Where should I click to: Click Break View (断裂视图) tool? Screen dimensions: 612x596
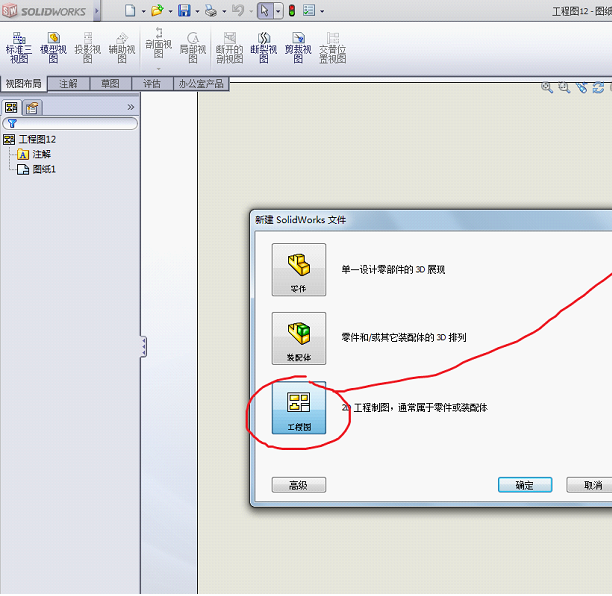[x=264, y=48]
